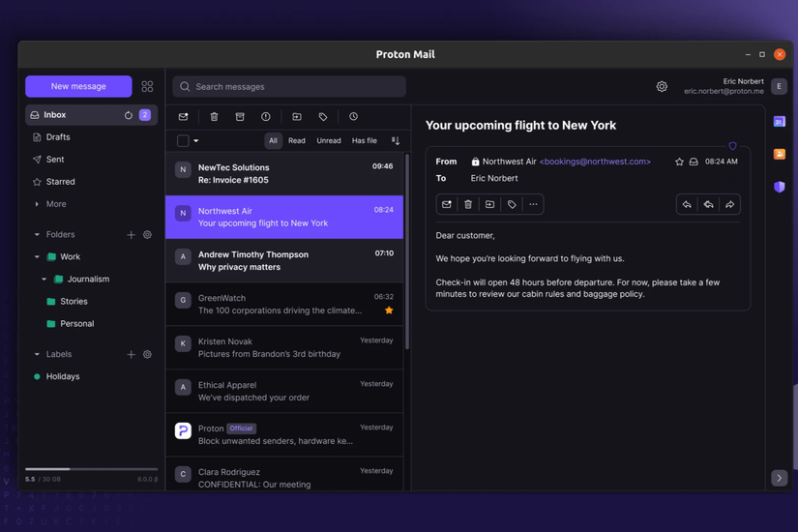
Task: Click the tracker protection shield icon
Action: coord(732,146)
